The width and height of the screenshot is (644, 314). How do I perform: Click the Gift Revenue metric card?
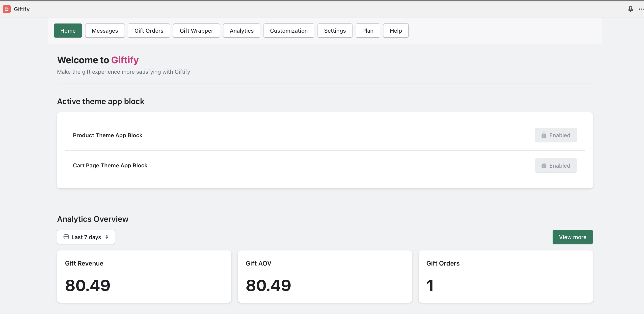(144, 276)
